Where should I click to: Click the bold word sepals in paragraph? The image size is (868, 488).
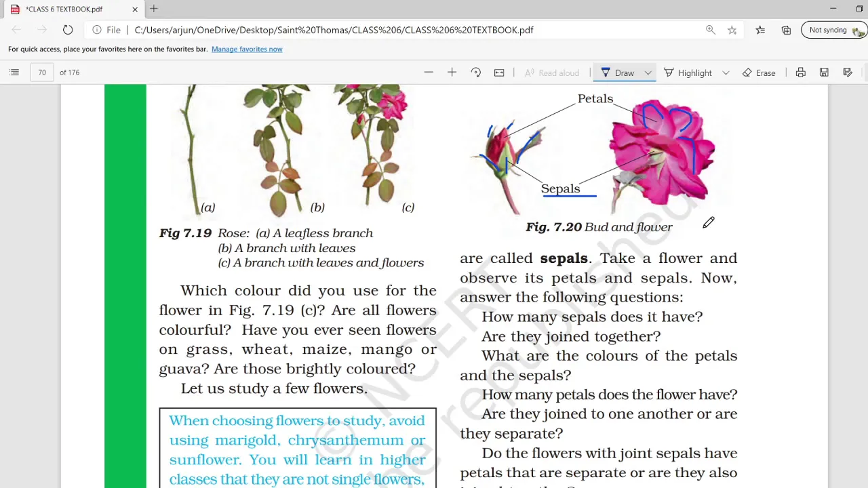coord(564,258)
